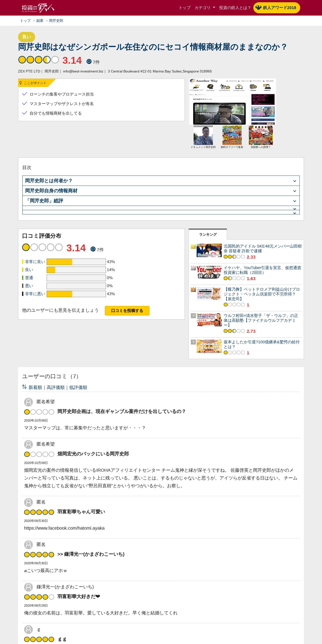Open イケハヤ、YouTuber引退を宣言 article link
This screenshot has height=644, width=322.
pyautogui.click(x=262, y=270)
